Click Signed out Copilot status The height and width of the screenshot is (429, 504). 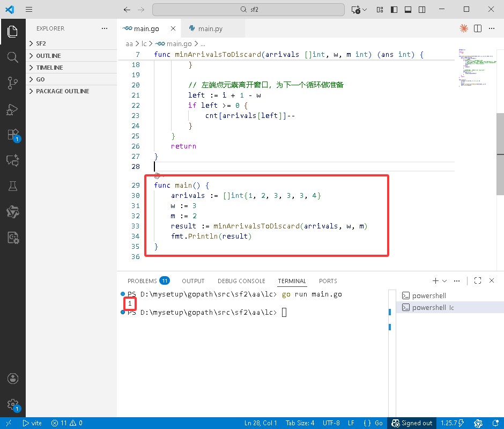pyautogui.click(x=412, y=423)
